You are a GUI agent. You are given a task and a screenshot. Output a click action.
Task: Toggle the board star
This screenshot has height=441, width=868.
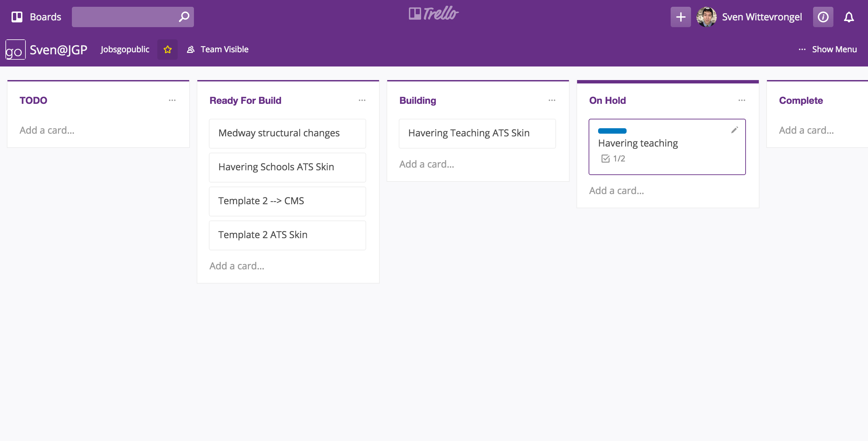[167, 50]
